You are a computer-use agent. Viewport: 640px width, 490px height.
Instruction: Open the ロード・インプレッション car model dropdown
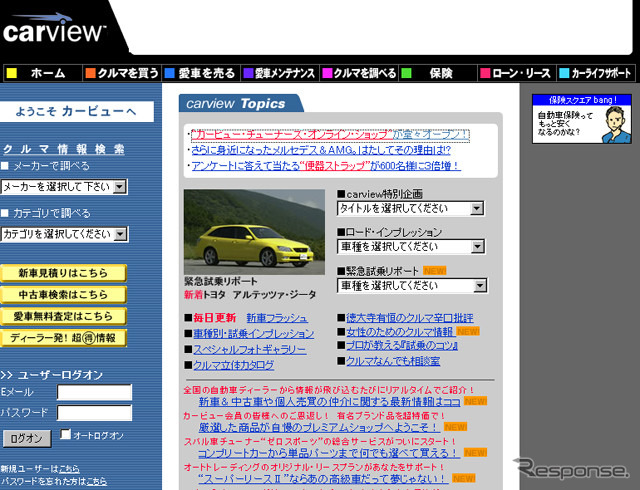click(410, 247)
